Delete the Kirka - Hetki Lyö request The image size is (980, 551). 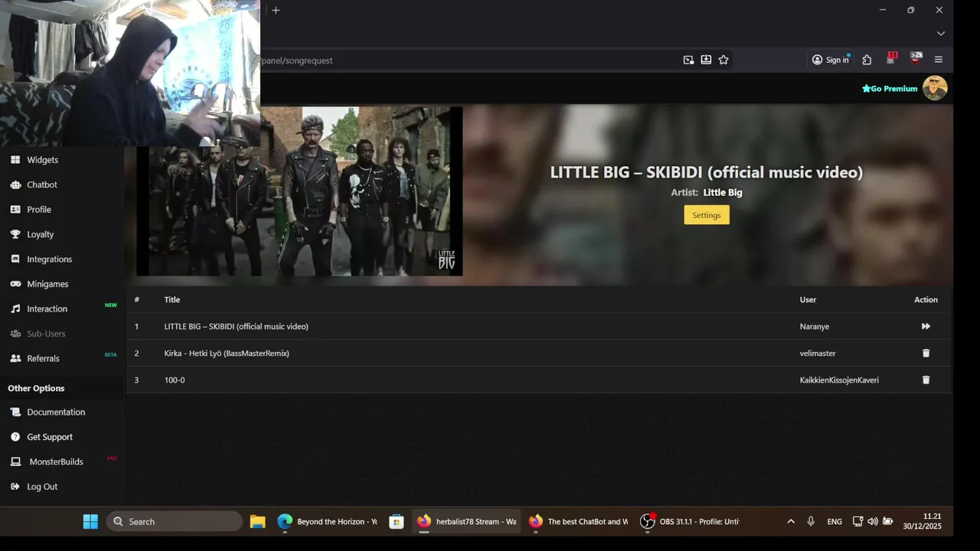(926, 354)
